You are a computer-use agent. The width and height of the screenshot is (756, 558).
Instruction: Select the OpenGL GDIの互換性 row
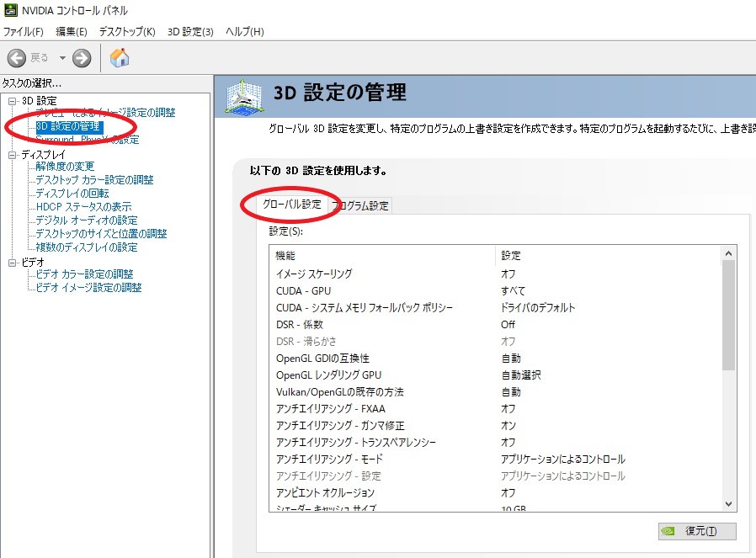click(495, 359)
